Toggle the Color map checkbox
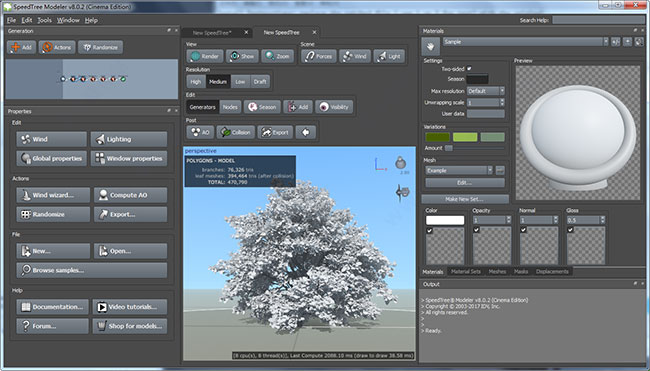Screen dimensions: 650x371 point(429,230)
